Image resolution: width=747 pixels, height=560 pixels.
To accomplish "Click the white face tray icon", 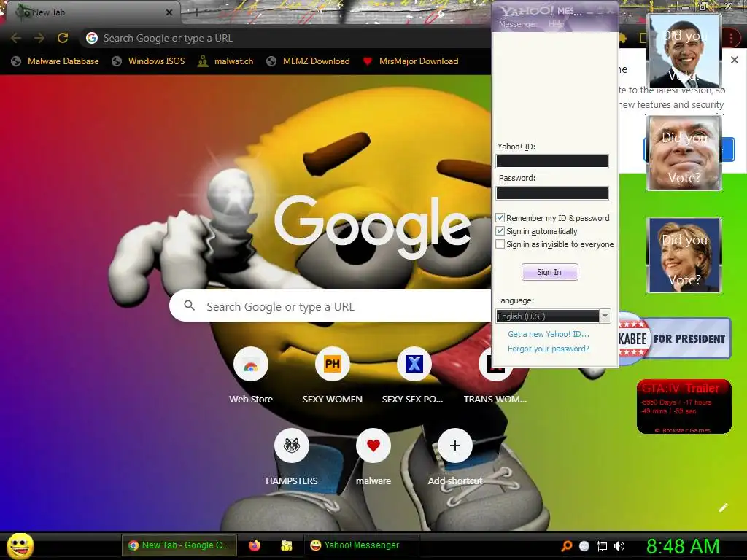I will point(584,546).
